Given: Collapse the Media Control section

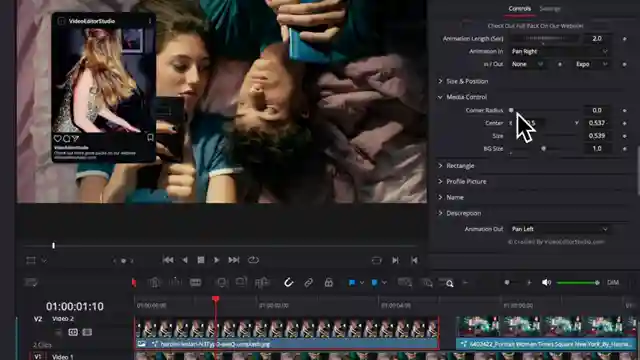Looking at the screenshot, I should pos(440,97).
